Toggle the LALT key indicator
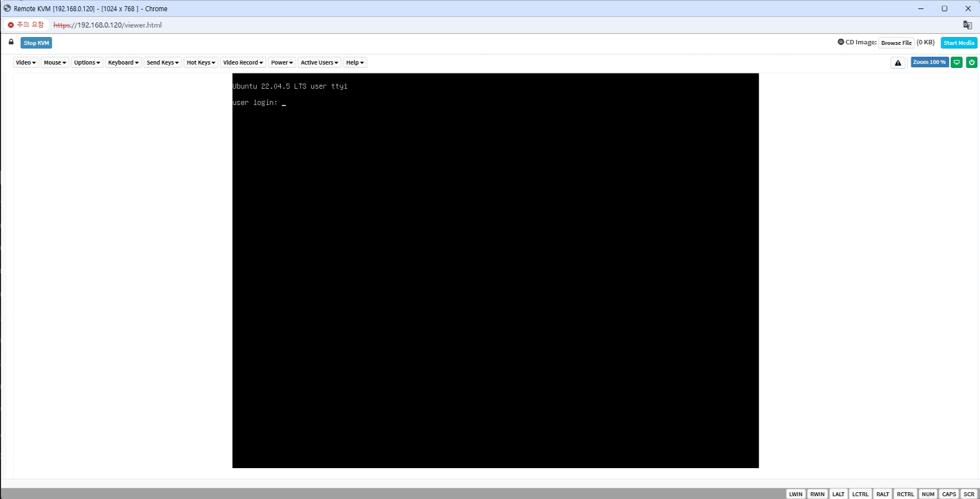Image resolution: width=980 pixels, height=499 pixels. [x=838, y=494]
